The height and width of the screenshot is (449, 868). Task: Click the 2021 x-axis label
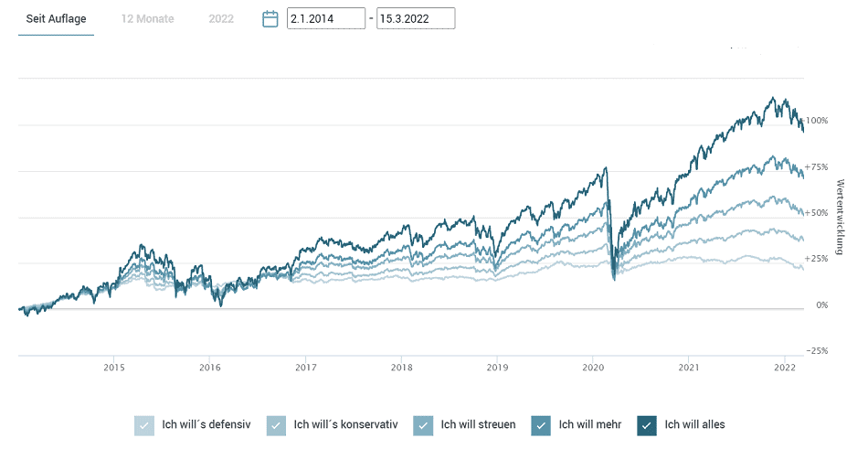(x=689, y=368)
